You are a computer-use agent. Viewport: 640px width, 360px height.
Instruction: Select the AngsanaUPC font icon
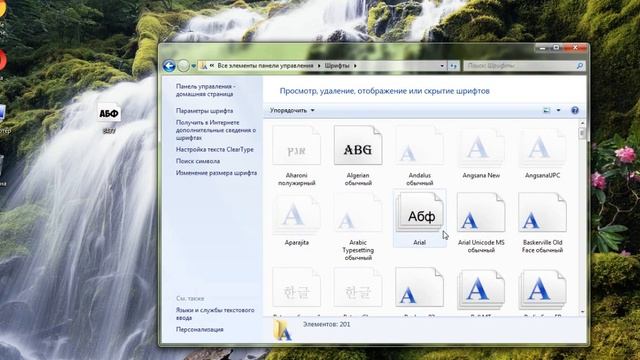click(x=542, y=147)
